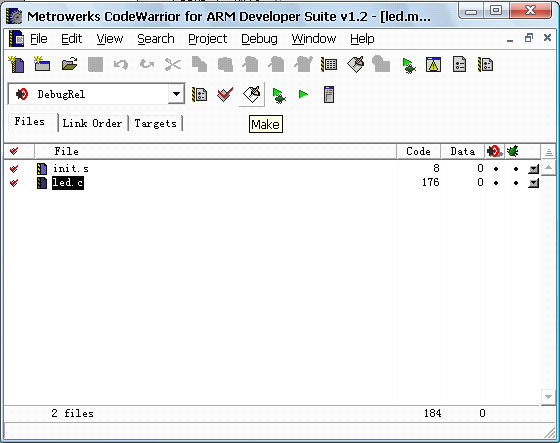Click the Open folder toolbar icon
The height and width of the screenshot is (443, 560).
pos(69,65)
